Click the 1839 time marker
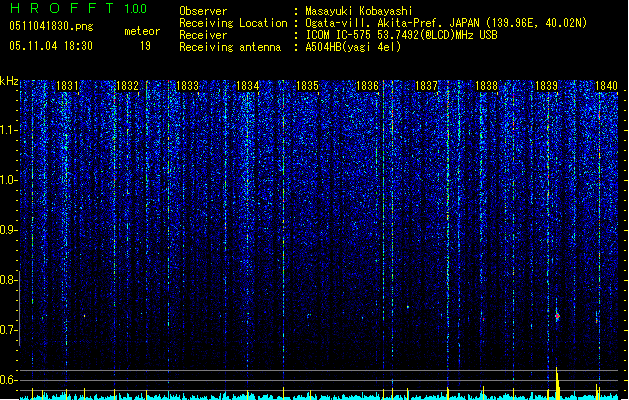629x400 pixels. 546,86
